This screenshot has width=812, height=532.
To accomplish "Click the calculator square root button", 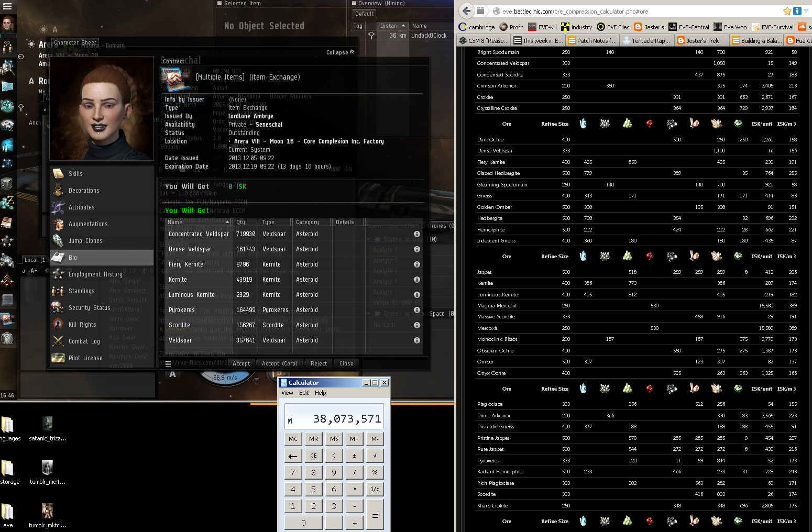I will click(375, 456).
